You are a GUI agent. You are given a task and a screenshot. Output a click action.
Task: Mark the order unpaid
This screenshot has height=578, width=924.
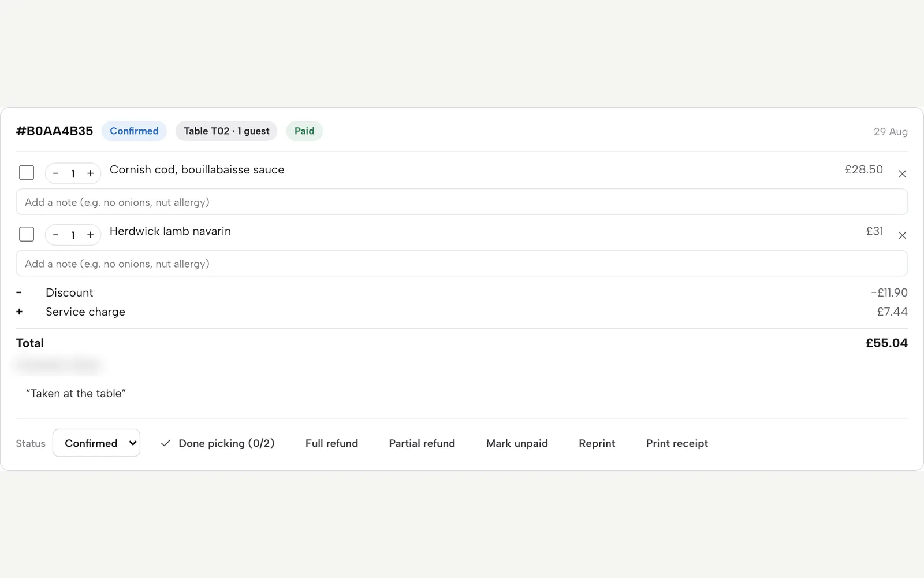point(517,443)
